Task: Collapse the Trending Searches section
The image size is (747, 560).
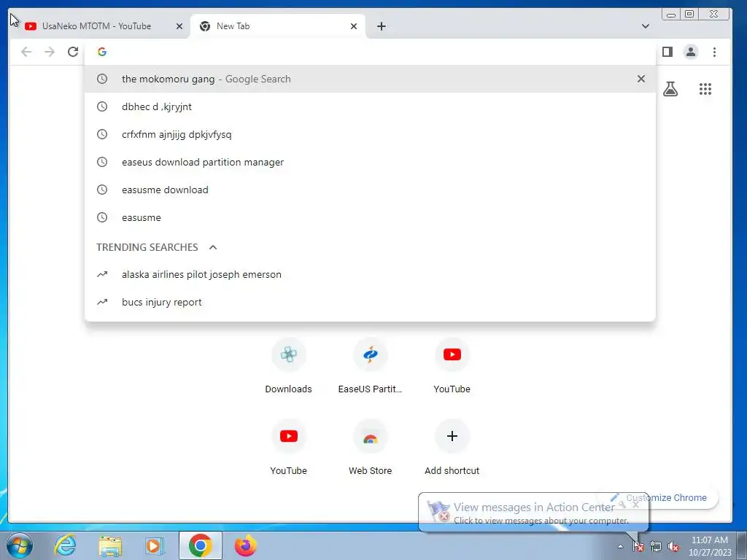Action: click(x=213, y=247)
